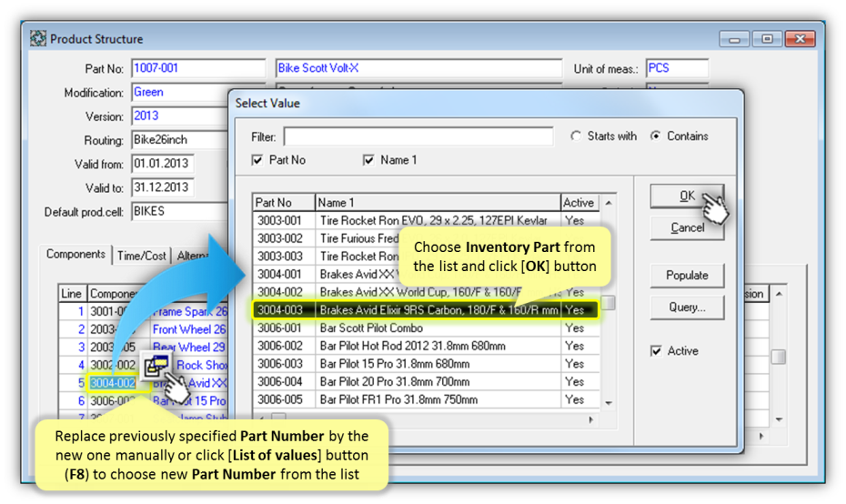Click line 6 Bar Pilot 15 Pro component
The height and width of the screenshot is (504, 846).
(x=189, y=401)
